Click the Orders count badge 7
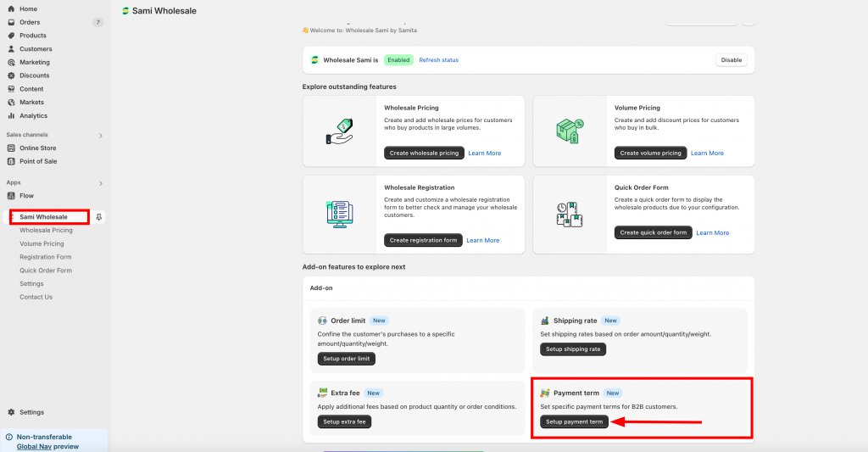Screen dimensions: 868x452 (x=98, y=22)
